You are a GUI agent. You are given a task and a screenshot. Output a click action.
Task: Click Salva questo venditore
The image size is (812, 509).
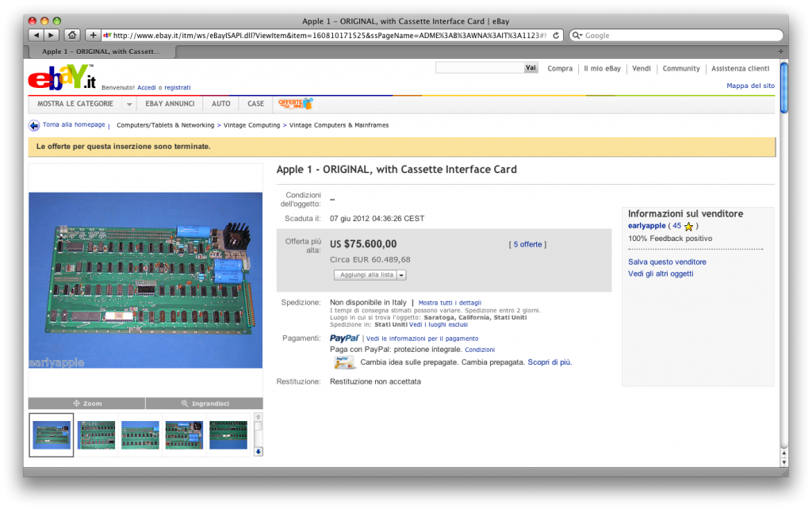point(667,262)
